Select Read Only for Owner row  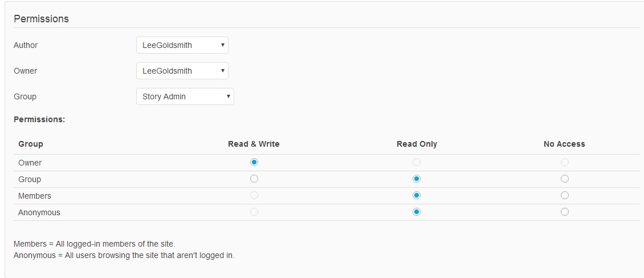[x=417, y=162]
